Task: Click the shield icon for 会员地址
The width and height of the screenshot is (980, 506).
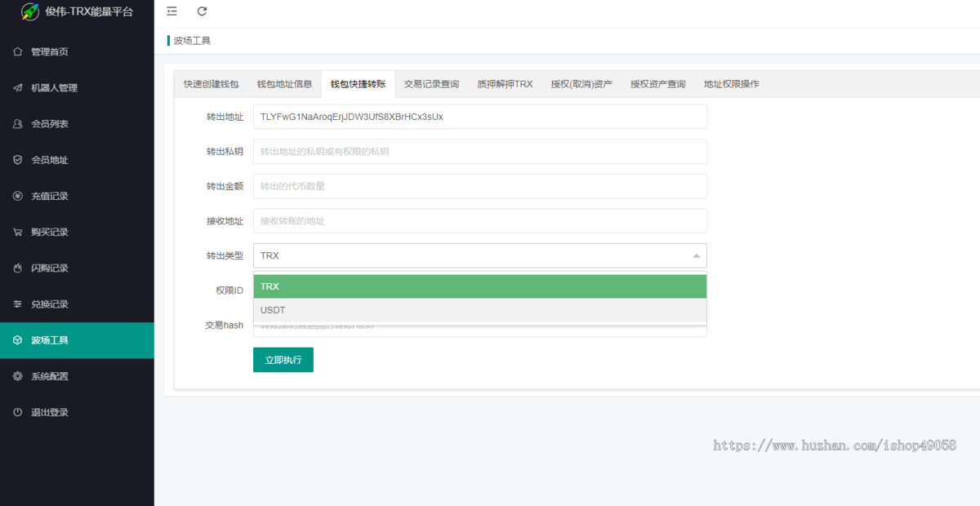Action: coord(17,160)
